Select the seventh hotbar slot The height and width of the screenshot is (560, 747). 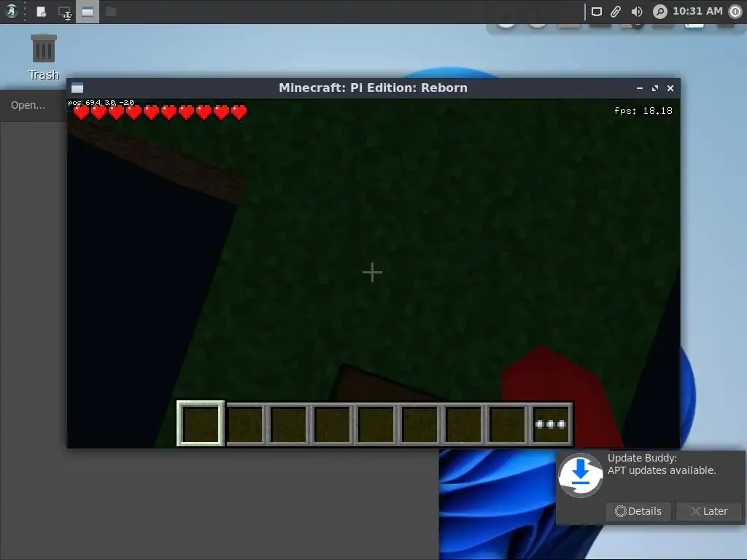(463, 424)
